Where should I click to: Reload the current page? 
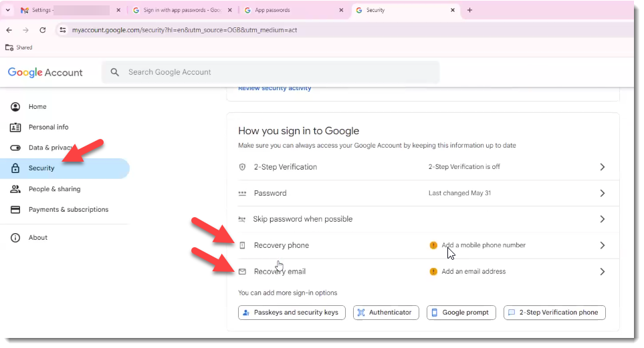(x=42, y=30)
